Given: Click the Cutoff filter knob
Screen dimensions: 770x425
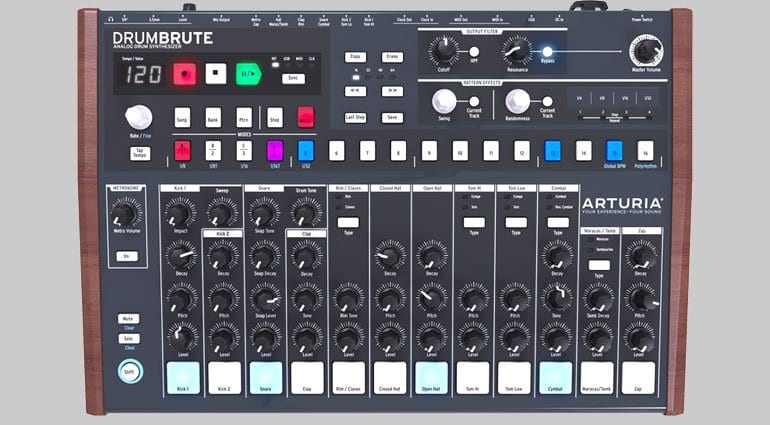Looking at the screenshot, I should coord(443,51).
